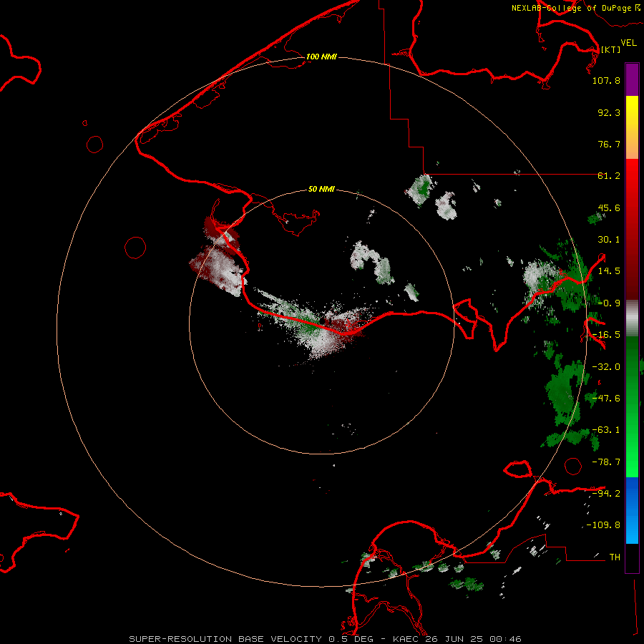
Task: Click the [KT] units label
Action: click(x=611, y=49)
